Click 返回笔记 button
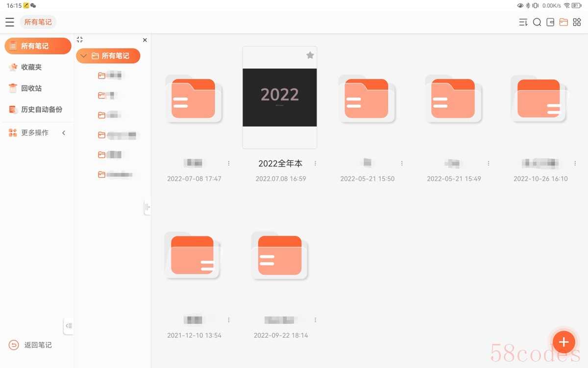The height and width of the screenshot is (368, 588). click(x=31, y=345)
